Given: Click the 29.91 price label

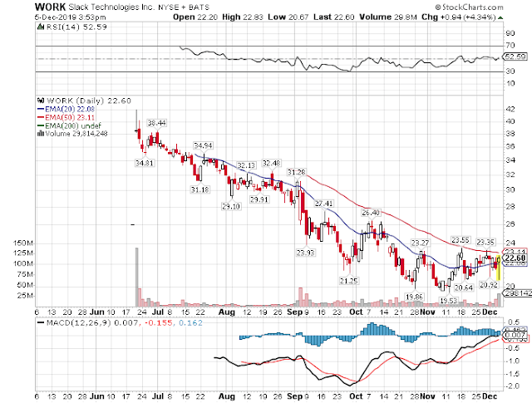Looking at the screenshot, I should (x=259, y=199).
